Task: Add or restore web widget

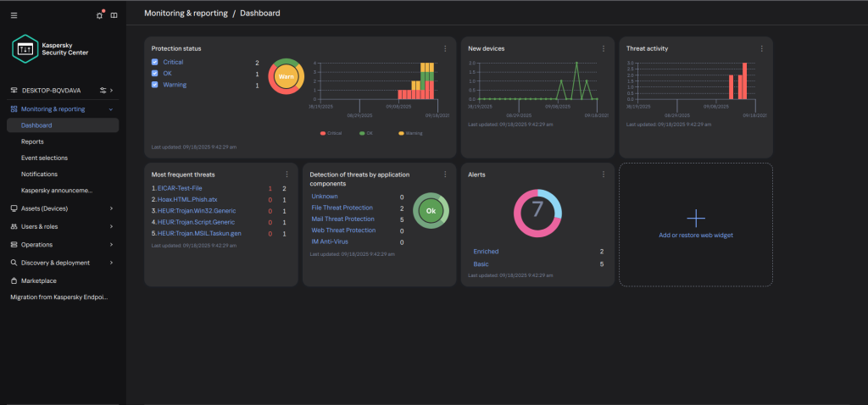Action: pyautogui.click(x=695, y=224)
